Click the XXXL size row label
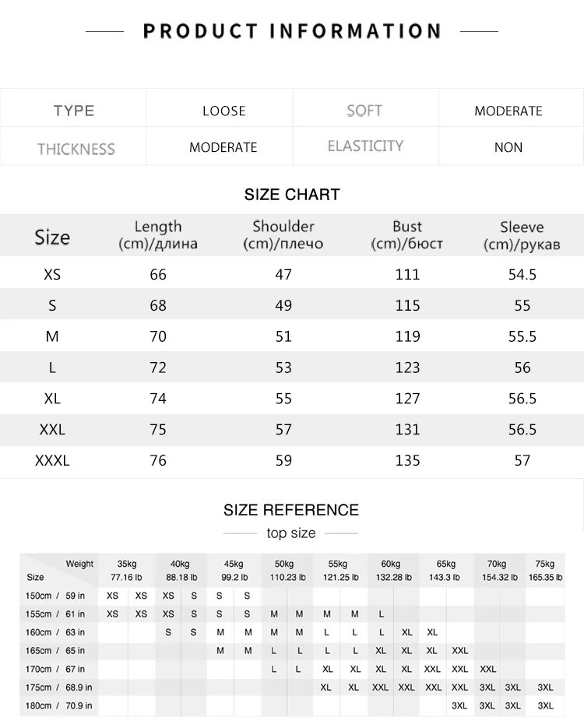The height and width of the screenshot is (728, 584). [52, 460]
